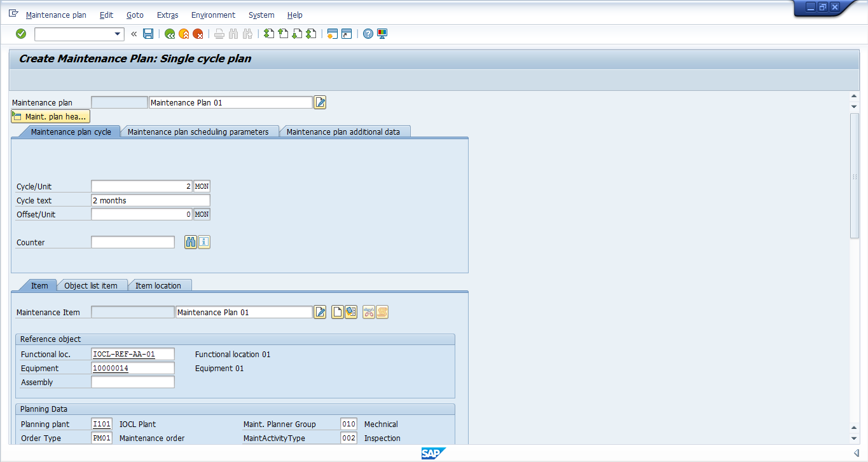Image resolution: width=868 pixels, height=462 pixels.
Task: Click the MaintActivityType field 002
Action: [x=348, y=438]
